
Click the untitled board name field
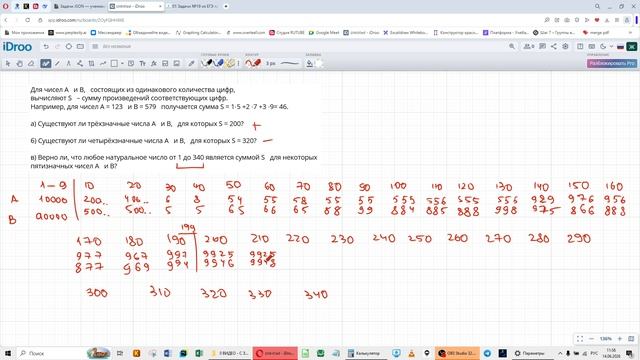117,47
